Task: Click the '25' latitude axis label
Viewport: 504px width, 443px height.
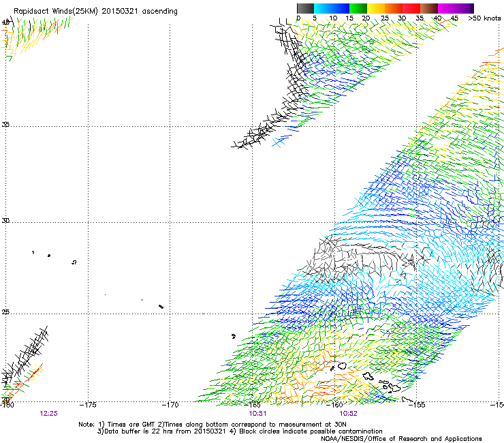Action: tap(5, 312)
